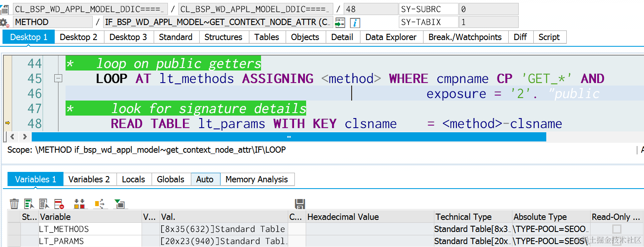
Task: Click the [20x23(940)]Standard Table value
Action: [x=223, y=241]
